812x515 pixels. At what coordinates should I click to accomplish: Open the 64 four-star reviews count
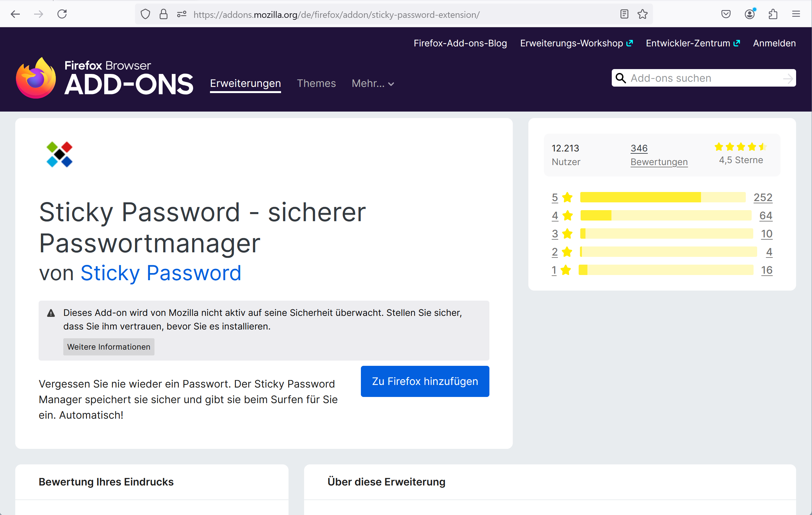[766, 215]
